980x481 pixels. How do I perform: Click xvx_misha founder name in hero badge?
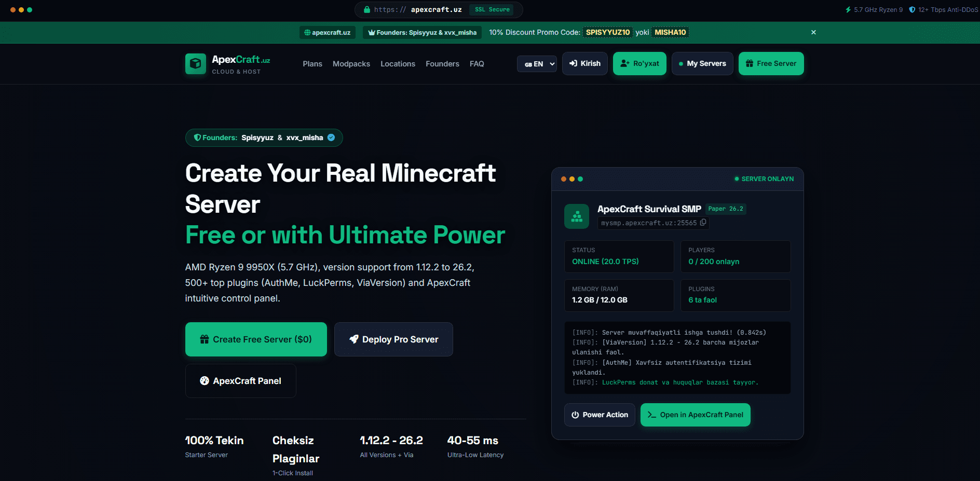(305, 138)
